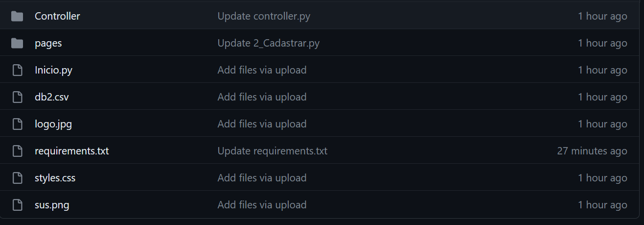
Task: View the sus.png image file
Action: tap(52, 205)
